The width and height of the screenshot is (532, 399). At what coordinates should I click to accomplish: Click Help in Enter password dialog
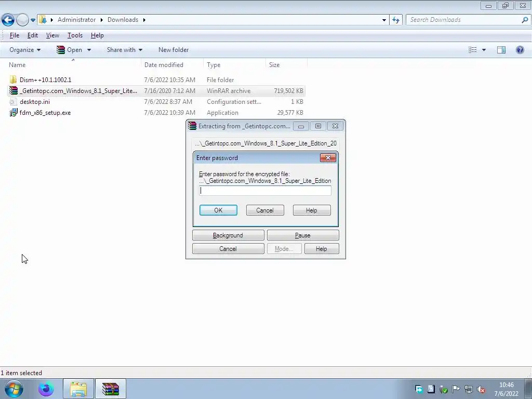pyautogui.click(x=312, y=210)
